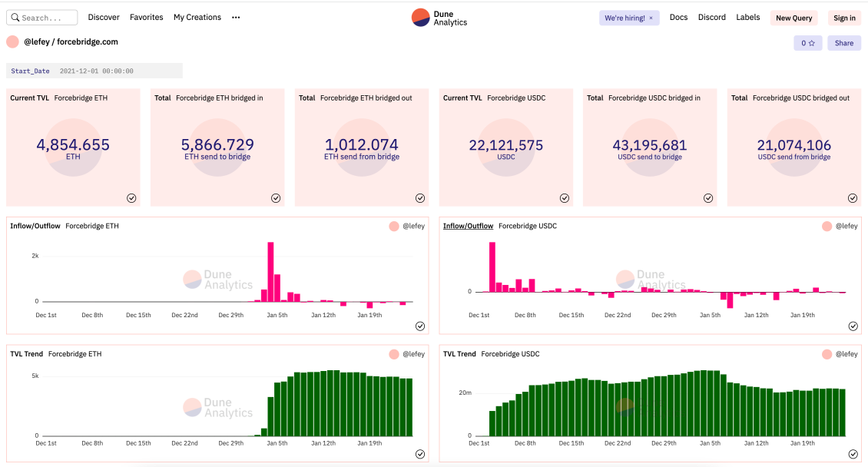Image resolution: width=868 pixels, height=467 pixels.
Task: Click the star favorite button
Action: (x=807, y=43)
